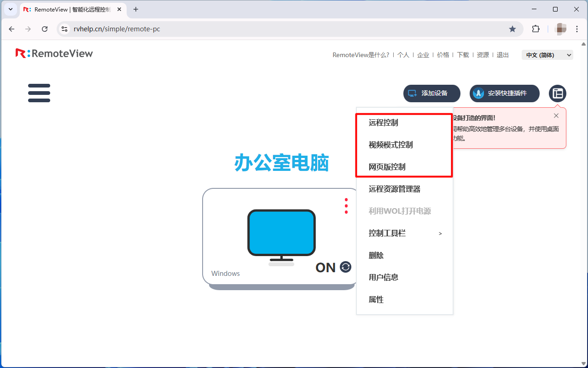Bookmark this page with star icon
Image resolution: width=588 pixels, height=368 pixels.
pyautogui.click(x=512, y=29)
